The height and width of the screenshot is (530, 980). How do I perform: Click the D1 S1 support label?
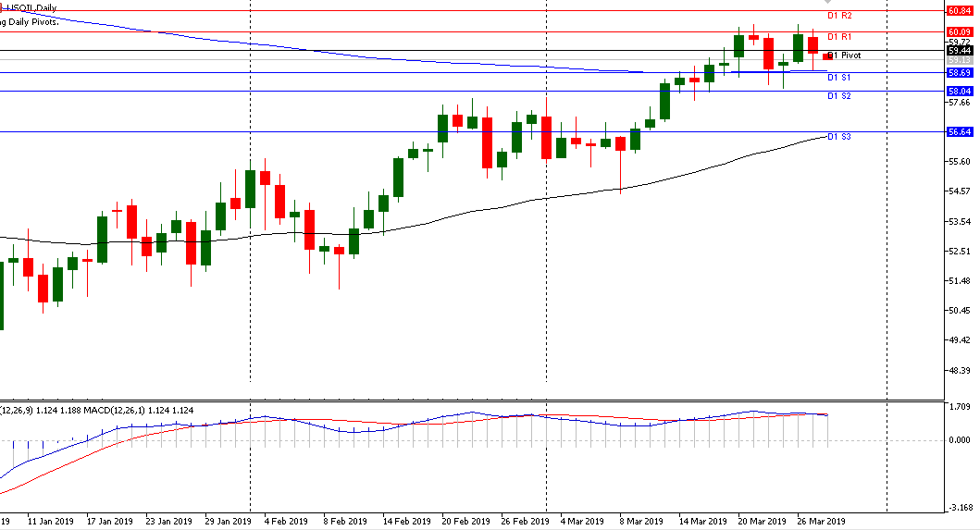tap(839, 78)
